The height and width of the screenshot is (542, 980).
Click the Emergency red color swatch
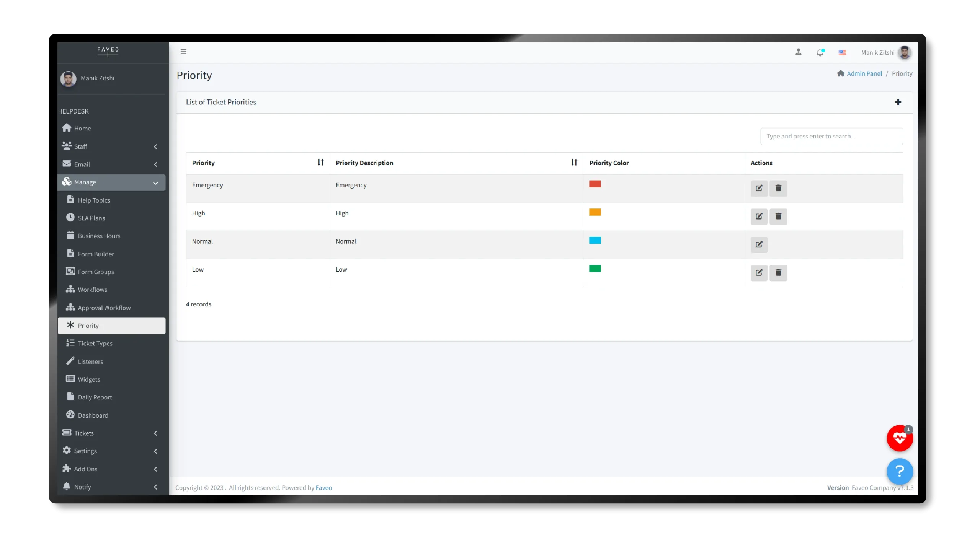pos(595,184)
